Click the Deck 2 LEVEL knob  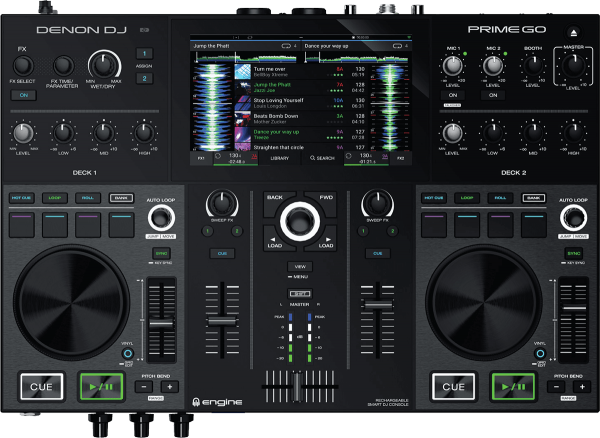coord(453,133)
